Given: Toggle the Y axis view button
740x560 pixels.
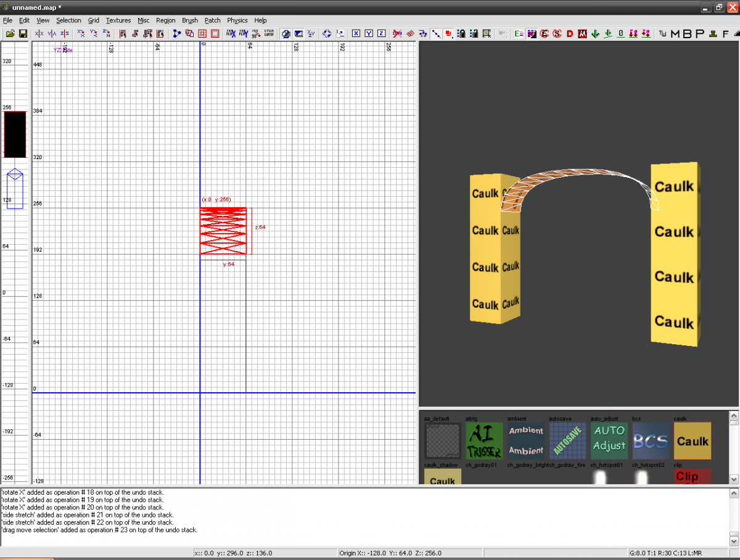Looking at the screenshot, I should click(x=368, y=33).
